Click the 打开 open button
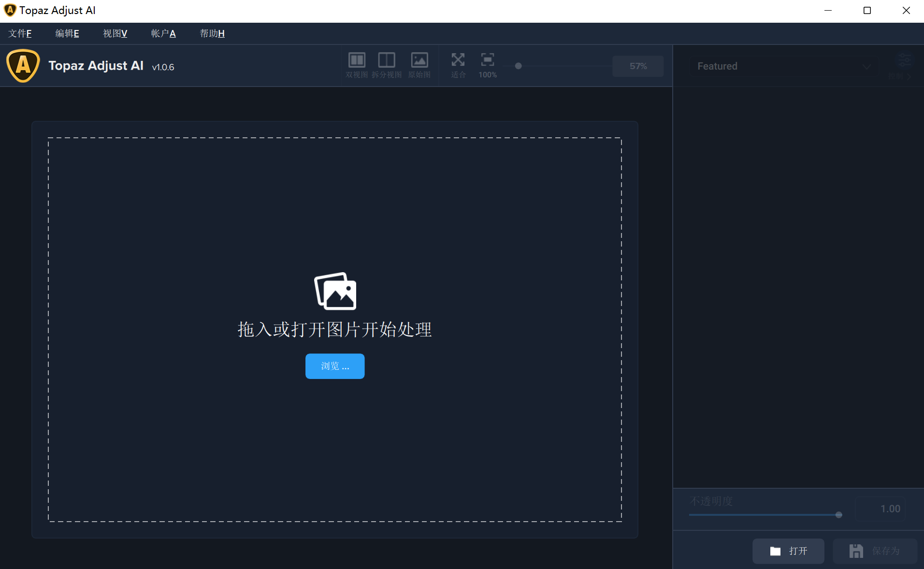 (x=788, y=551)
